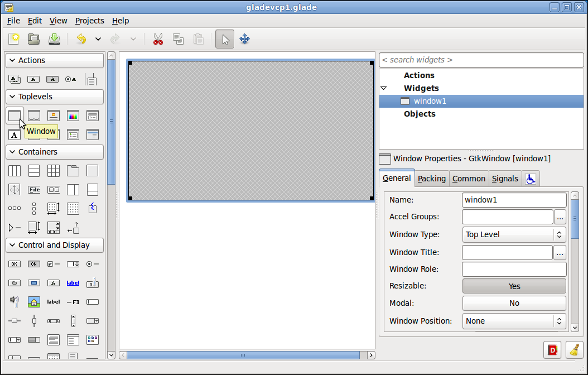Click Window Title ellipsis button

(560, 253)
